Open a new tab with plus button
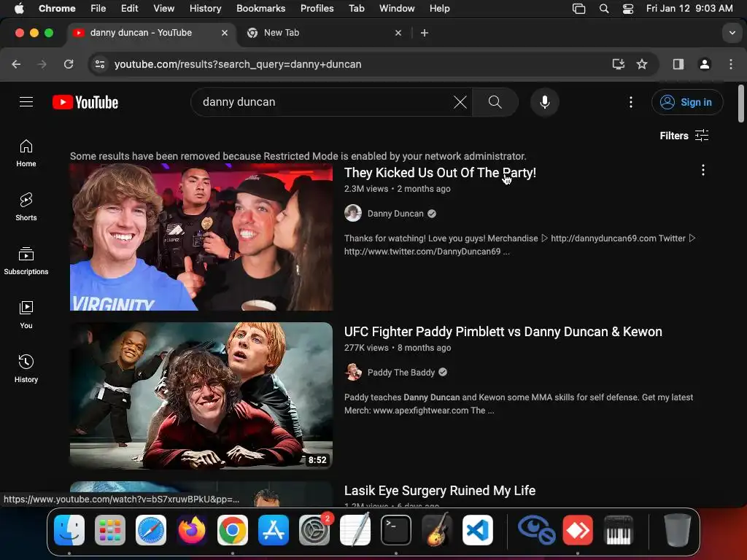Image resolution: width=747 pixels, height=560 pixels. tap(425, 33)
